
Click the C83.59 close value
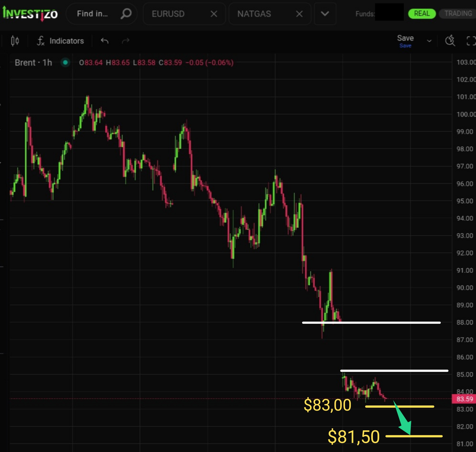[170, 63]
